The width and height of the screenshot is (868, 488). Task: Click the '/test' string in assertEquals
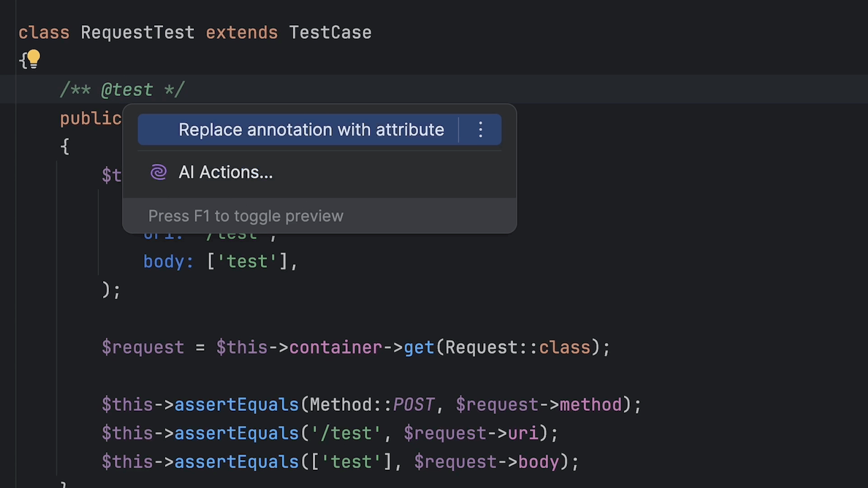point(346,433)
